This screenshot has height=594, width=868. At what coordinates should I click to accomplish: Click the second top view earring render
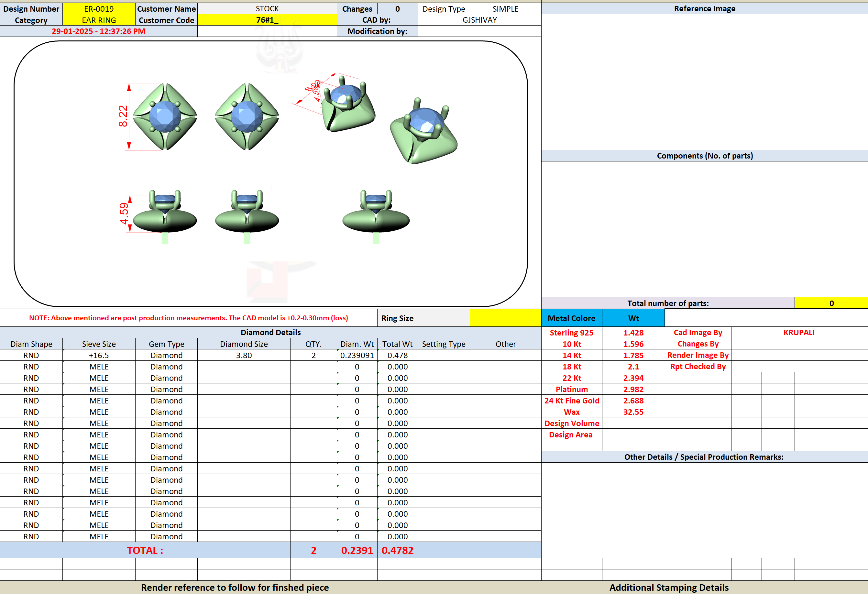tap(247, 116)
